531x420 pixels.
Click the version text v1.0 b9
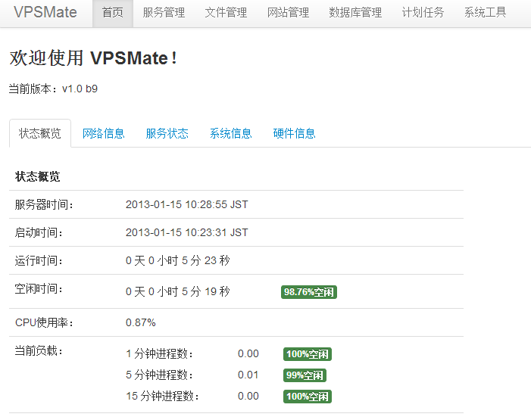tap(80, 89)
